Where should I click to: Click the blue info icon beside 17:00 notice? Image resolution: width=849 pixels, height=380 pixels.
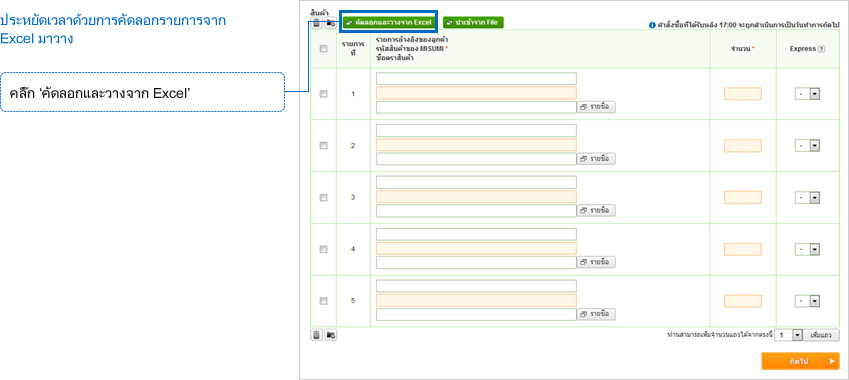click(652, 25)
